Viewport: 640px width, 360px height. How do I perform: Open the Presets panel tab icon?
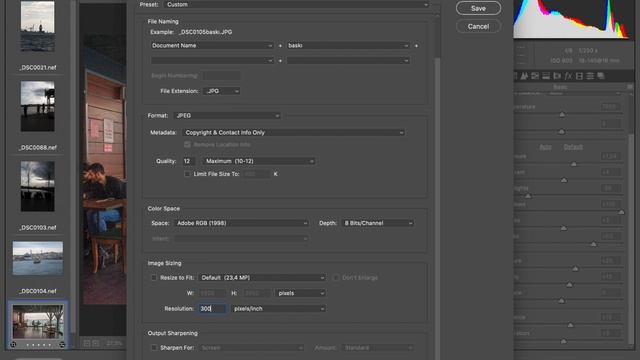point(590,76)
